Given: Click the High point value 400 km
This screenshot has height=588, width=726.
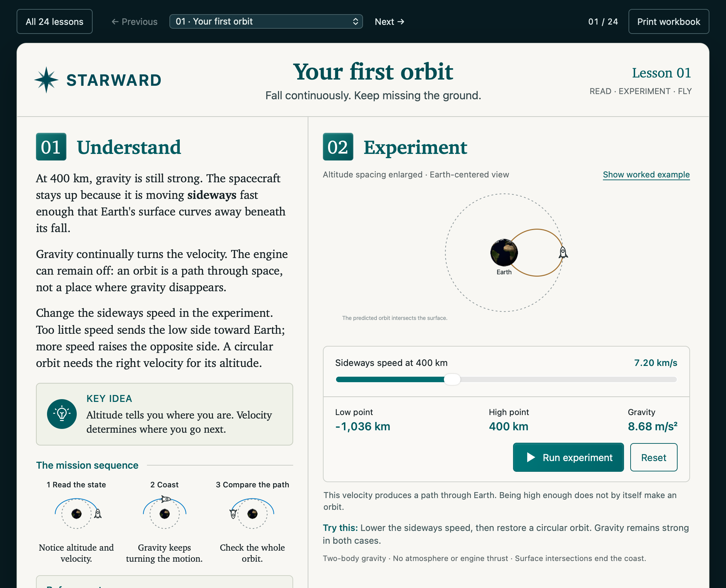Looking at the screenshot, I should click(x=509, y=426).
